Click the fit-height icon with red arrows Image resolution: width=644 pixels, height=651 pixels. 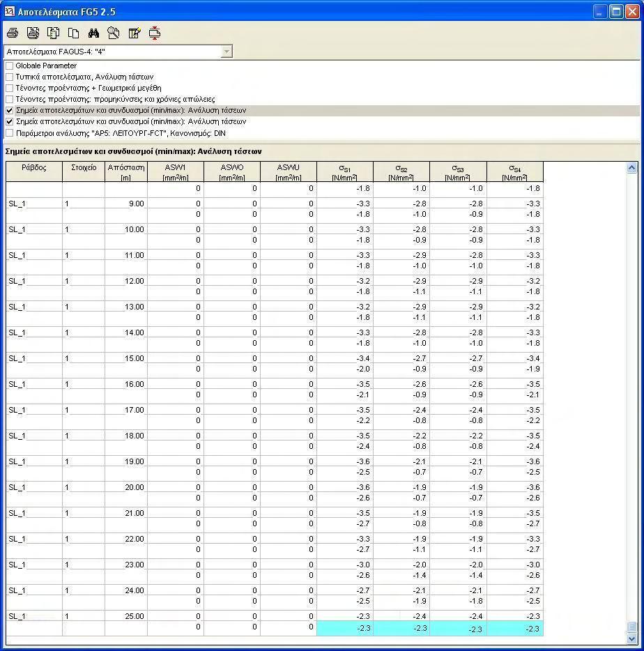click(155, 33)
